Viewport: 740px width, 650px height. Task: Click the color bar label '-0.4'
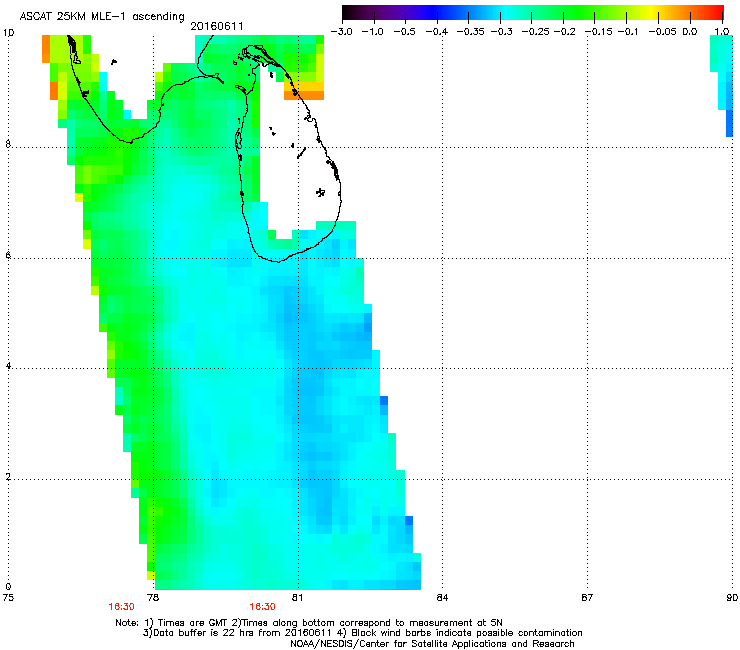436,32
